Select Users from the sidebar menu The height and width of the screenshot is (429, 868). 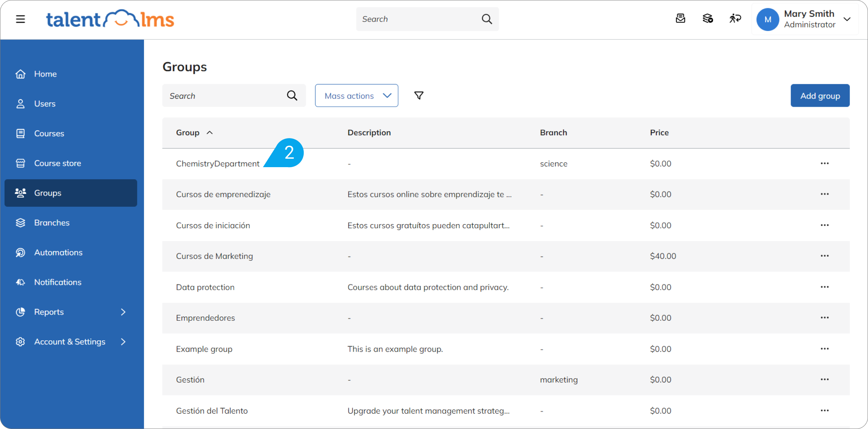(45, 103)
